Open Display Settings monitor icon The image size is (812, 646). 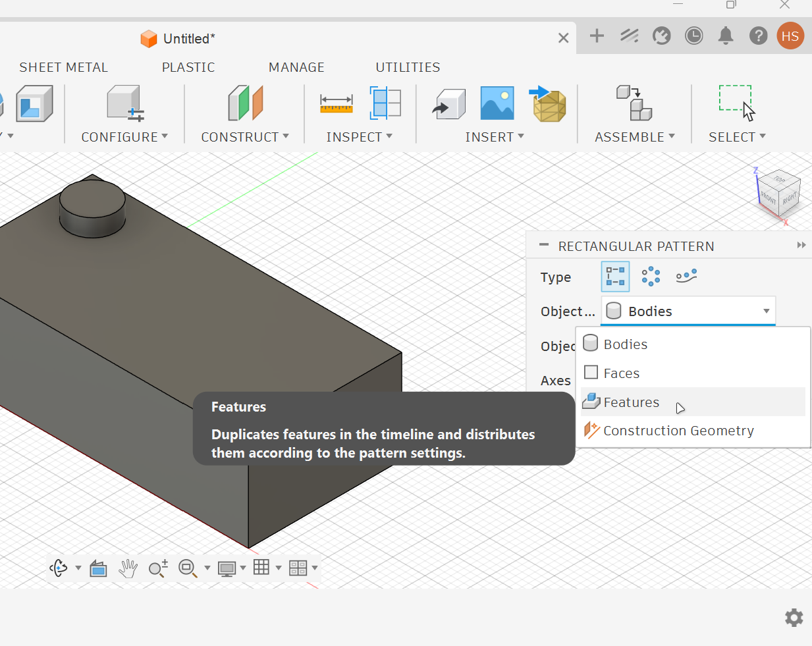tap(227, 568)
